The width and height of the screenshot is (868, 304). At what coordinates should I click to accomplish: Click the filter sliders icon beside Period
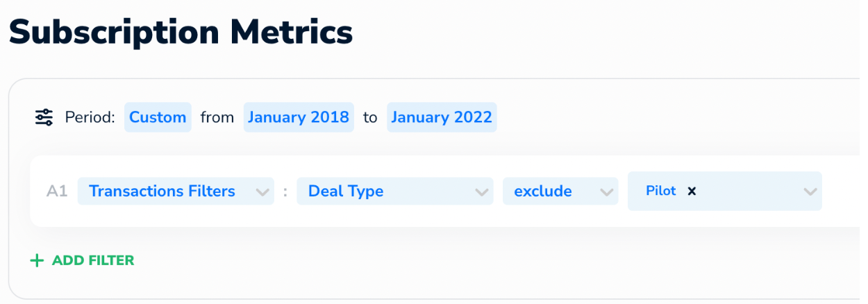[x=44, y=117]
